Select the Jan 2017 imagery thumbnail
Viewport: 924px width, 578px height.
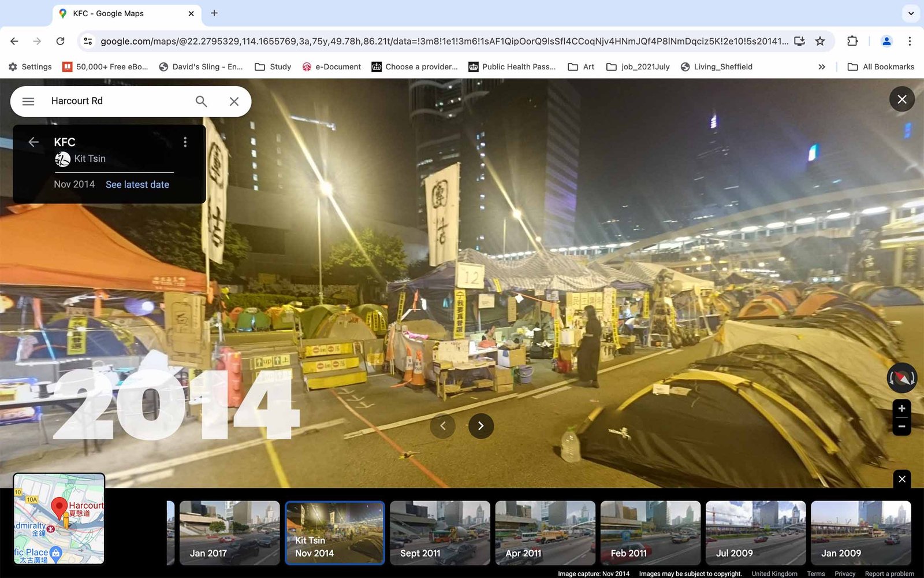coord(229,532)
